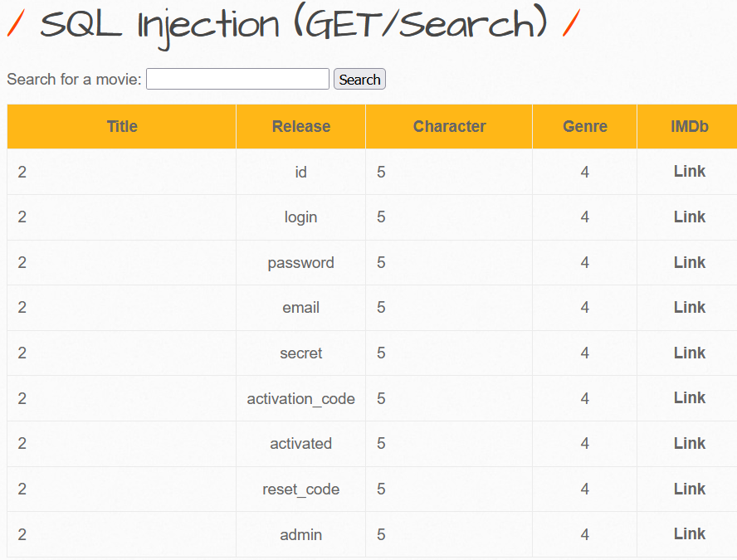737x560 pixels.
Task: Open the IMDb Link in the activation_code row
Action: [x=689, y=398]
